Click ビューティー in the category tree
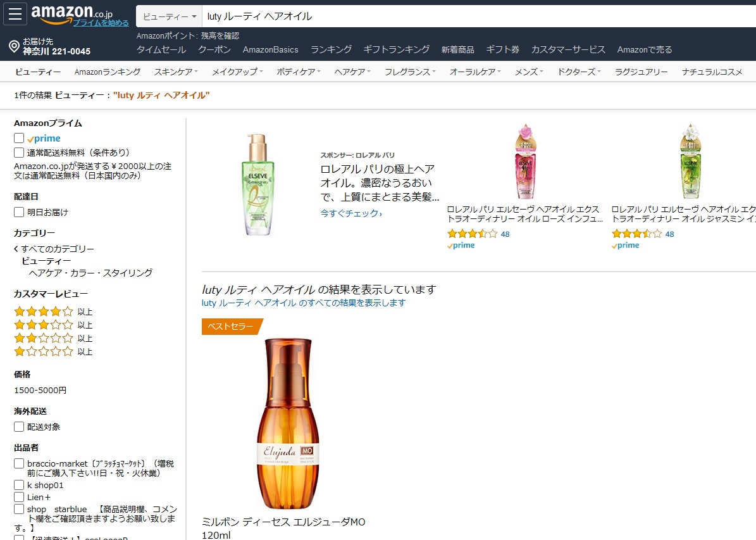This screenshot has height=540, width=756. [46, 261]
